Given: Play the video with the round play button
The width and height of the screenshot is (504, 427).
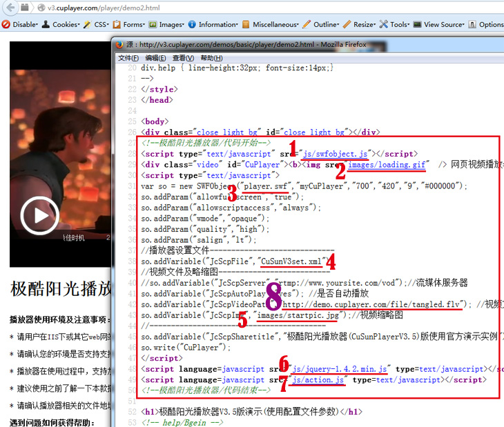Looking at the screenshot, I should pyautogui.click(x=40, y=215).
